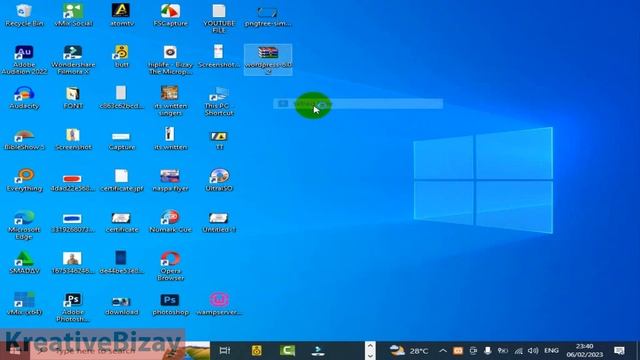640x360 pixels.
Task: Open Task View on the taskbar
Action: 225,350
